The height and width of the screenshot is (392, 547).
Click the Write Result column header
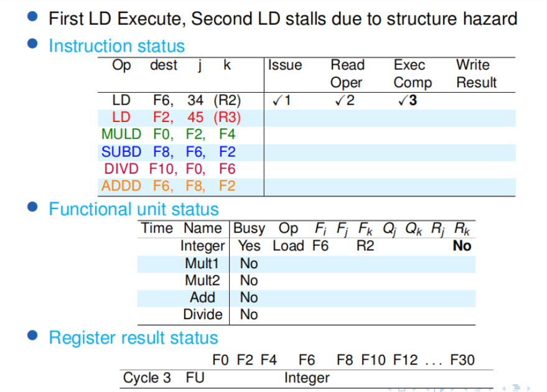476,73
